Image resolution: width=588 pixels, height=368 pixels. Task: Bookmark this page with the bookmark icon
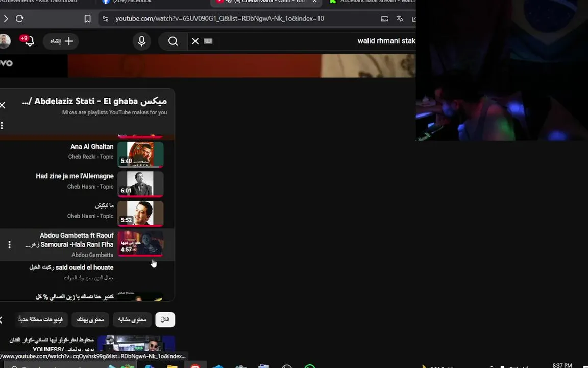coord(87,19)
